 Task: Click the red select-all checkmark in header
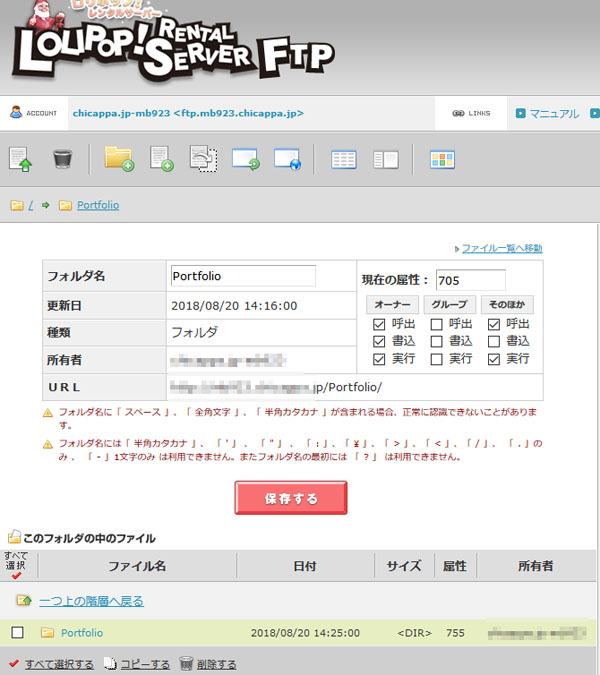[x=16, y=575]
